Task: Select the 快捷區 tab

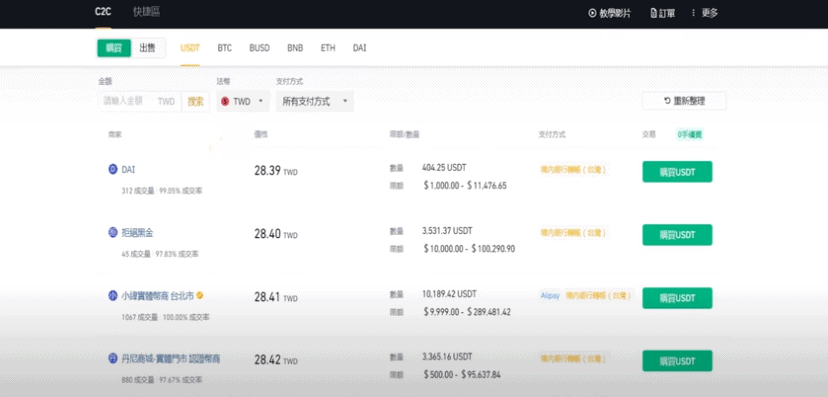Action: pyautogui.click(x=146, y=13)
